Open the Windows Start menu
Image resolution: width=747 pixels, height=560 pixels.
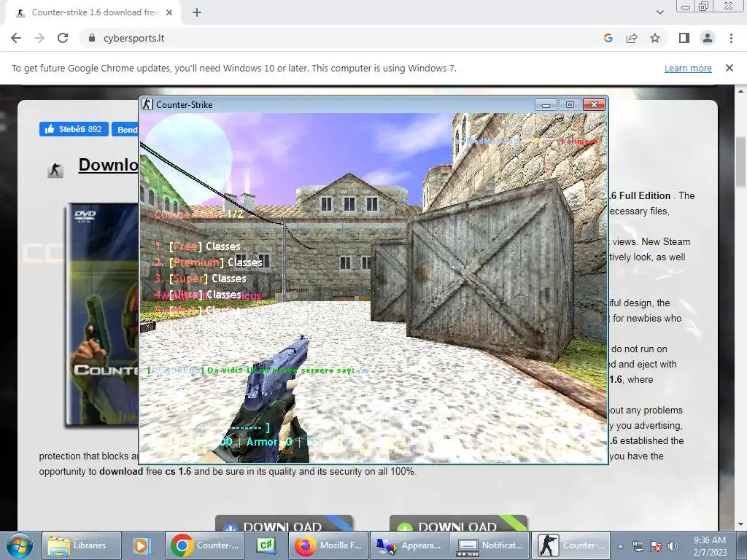pyautogui.click(x=20, y=545)
